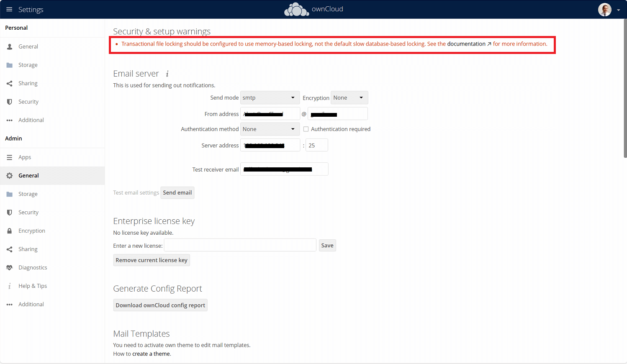Open Help & Tips page
627x364 pixels.
(x=52, y=286)
